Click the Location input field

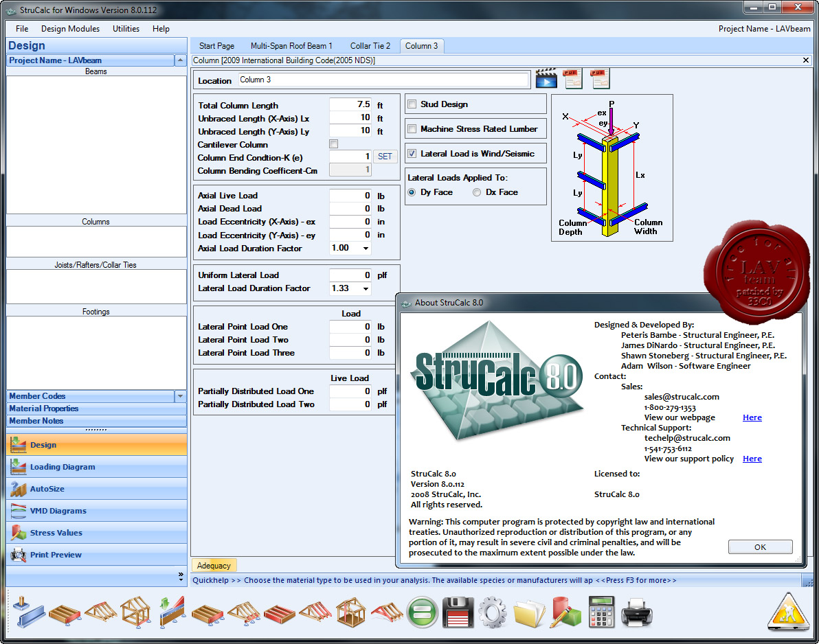click(x=383, y=80)
